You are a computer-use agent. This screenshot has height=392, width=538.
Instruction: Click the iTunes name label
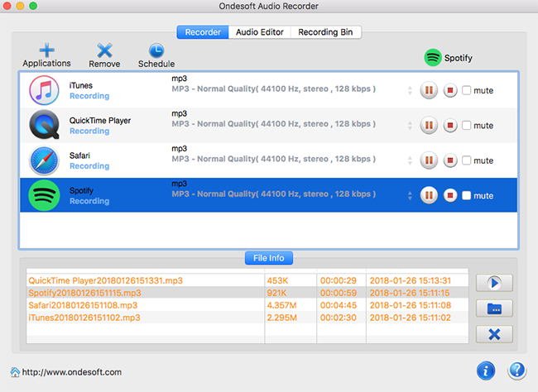coord(81,85)
